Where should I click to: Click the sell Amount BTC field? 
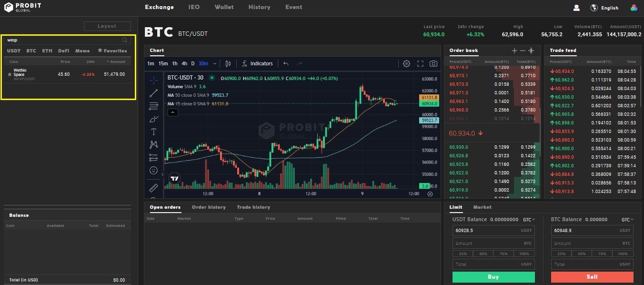pyautogui.click(x=592, y=243)
